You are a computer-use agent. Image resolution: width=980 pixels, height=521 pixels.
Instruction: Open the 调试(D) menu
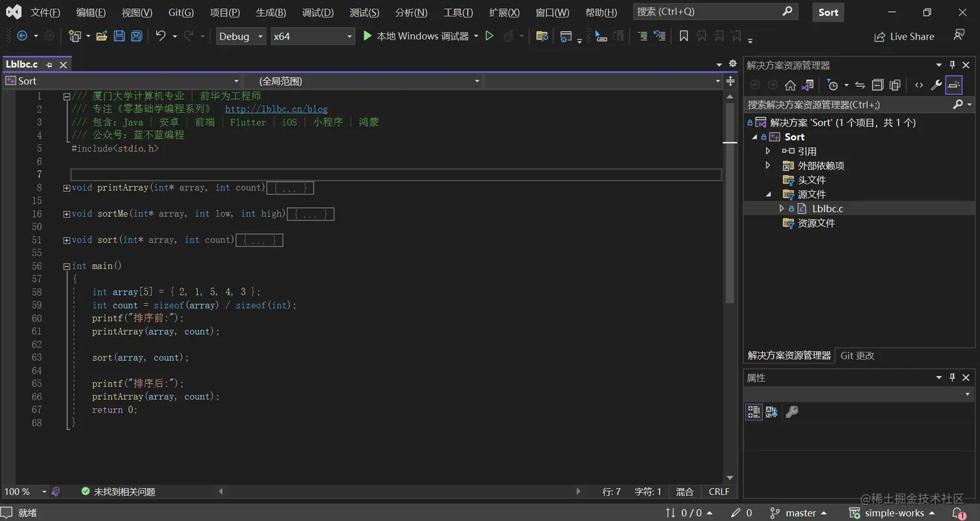(318, 12)
